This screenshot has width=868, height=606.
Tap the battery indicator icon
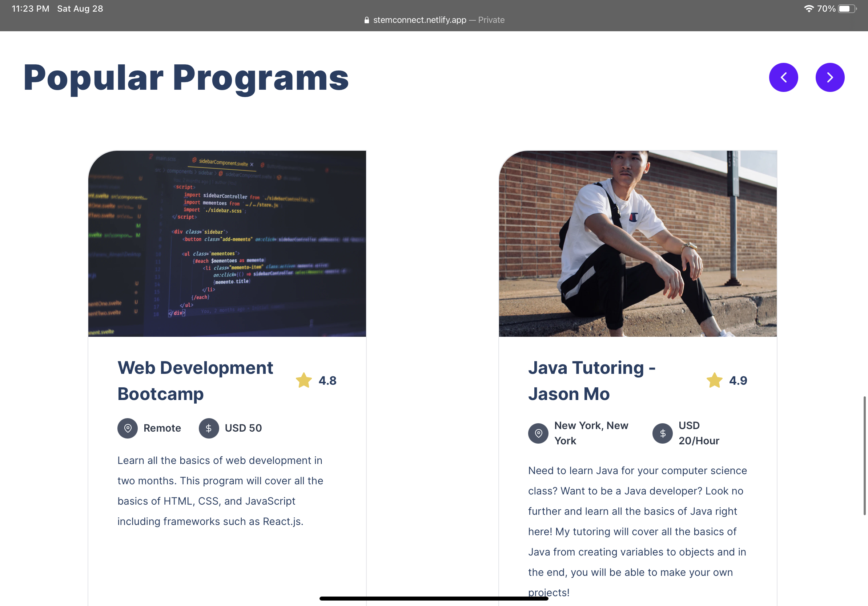[x=847, y=9]
